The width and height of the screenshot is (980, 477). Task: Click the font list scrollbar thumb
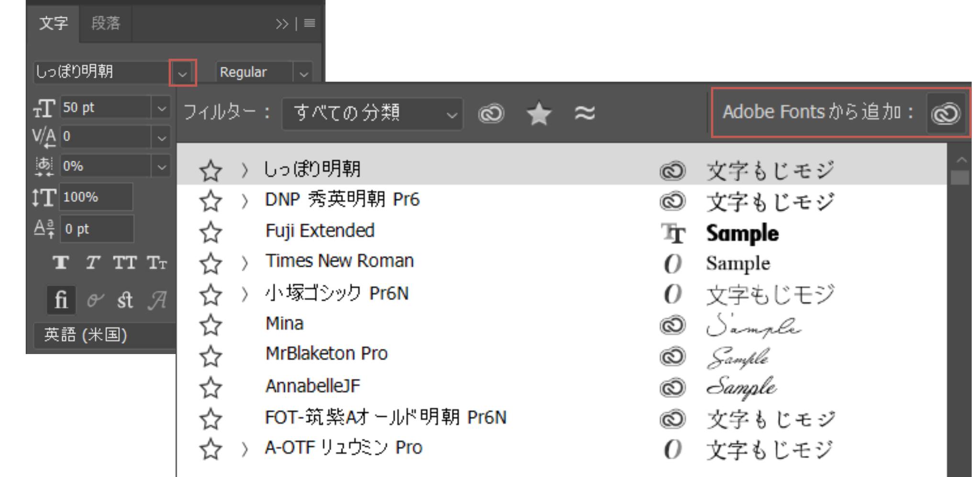(959, 177)
